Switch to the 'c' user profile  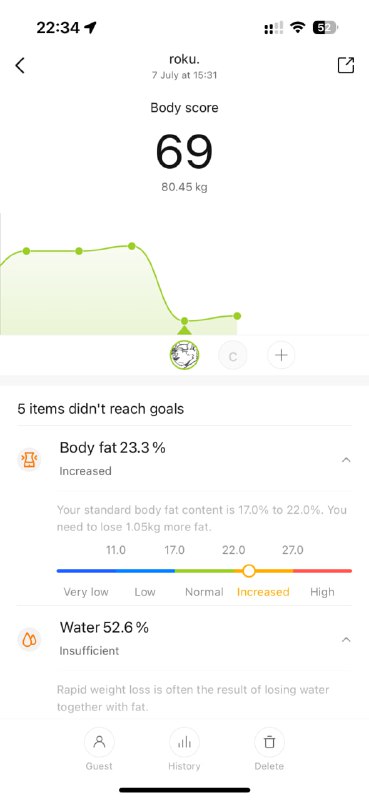pyautogui.click(x=233, y=356)
